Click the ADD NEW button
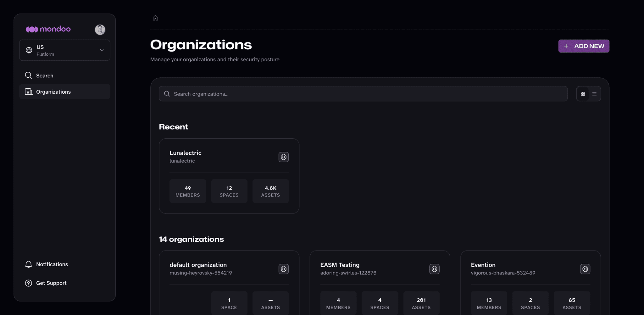The height and width of the screenshot is (315, 644). tap(584, 46)
